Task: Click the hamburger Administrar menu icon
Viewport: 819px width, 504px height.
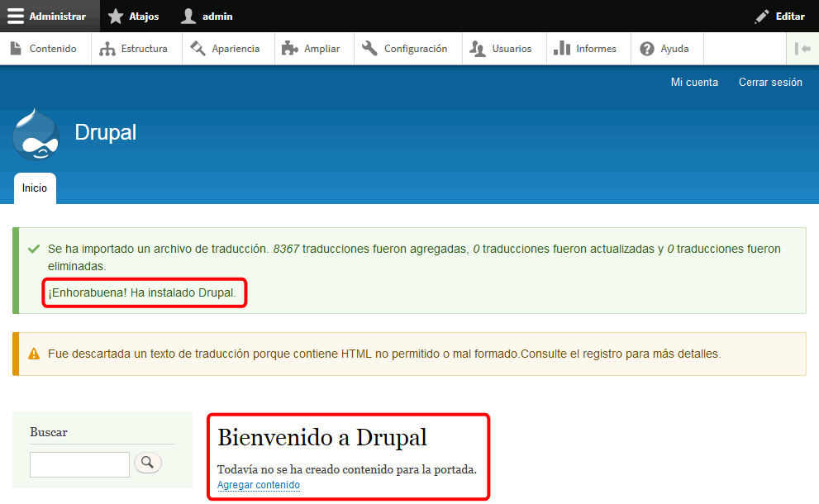Action: pos(16,17)
